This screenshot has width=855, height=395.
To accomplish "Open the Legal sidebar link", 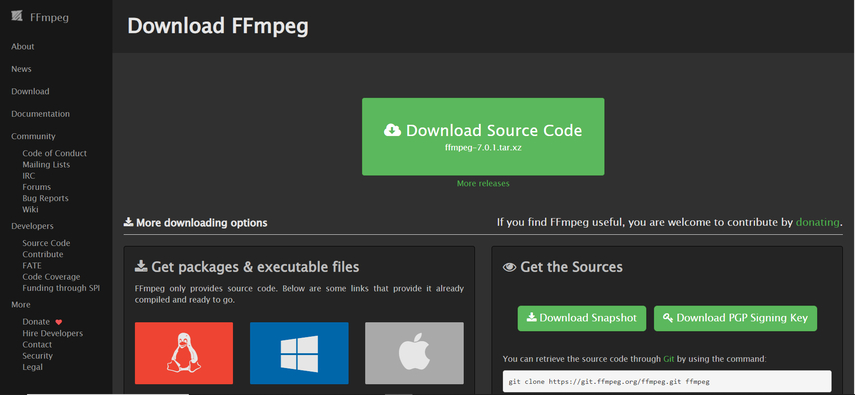I will pos(32,367).
